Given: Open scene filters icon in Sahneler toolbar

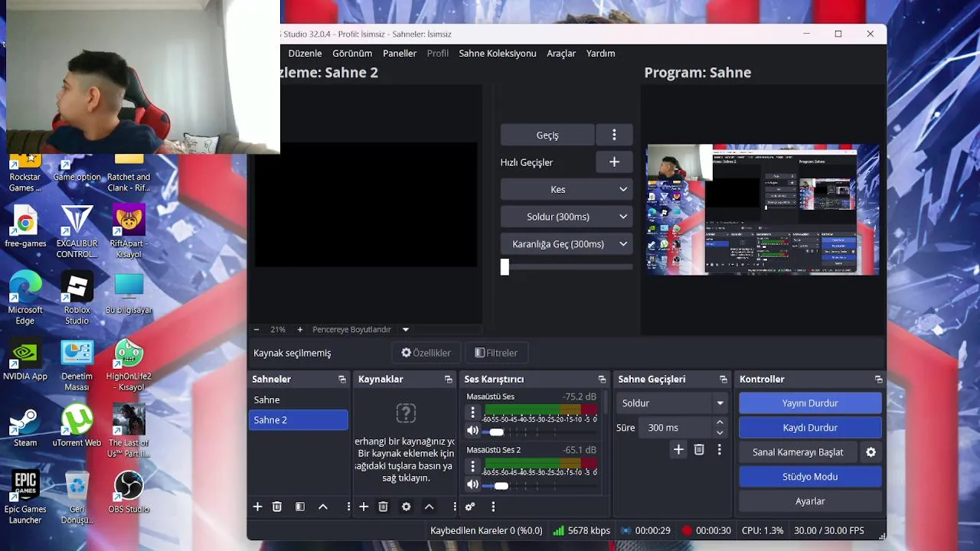Looking at the screenshot, I should [x=300, y=507].
